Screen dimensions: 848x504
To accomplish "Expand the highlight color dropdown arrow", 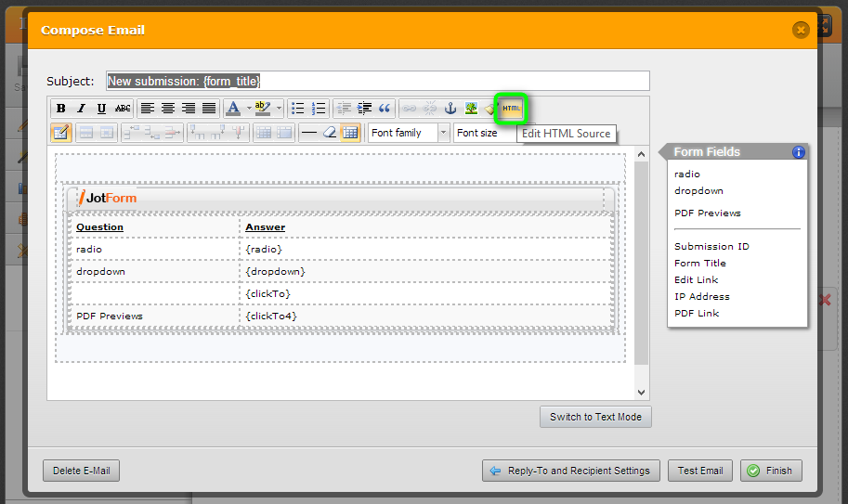I will [279, 109].
